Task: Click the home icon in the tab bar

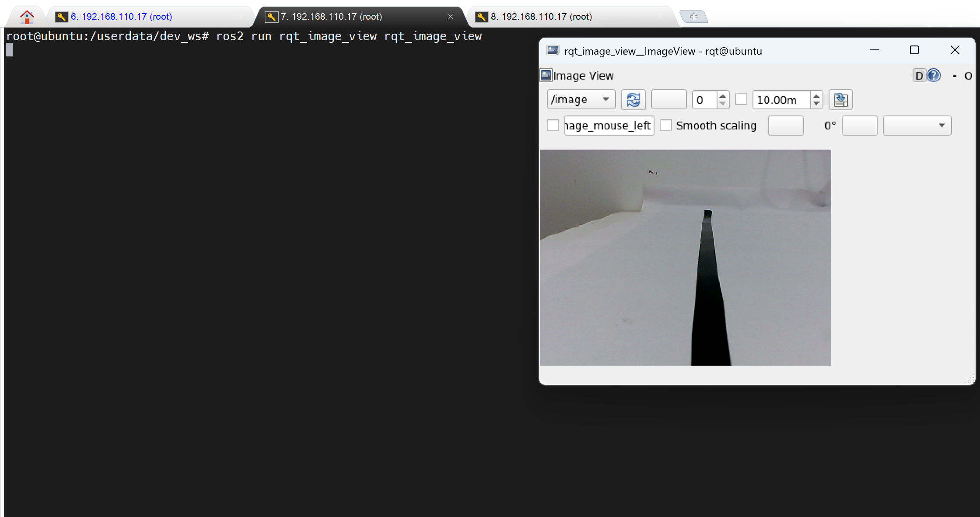Action: pyautogui.click(x=27, y=17)
